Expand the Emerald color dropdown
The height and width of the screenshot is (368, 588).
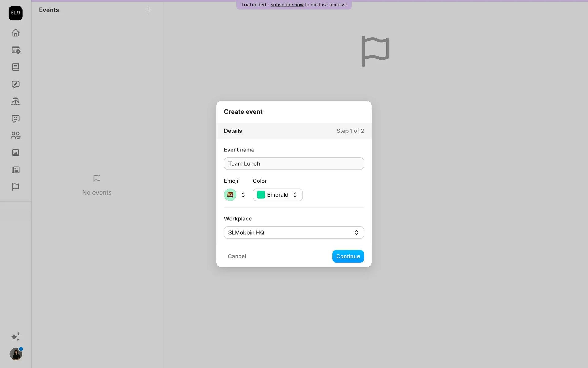click(x=277, y=195)
